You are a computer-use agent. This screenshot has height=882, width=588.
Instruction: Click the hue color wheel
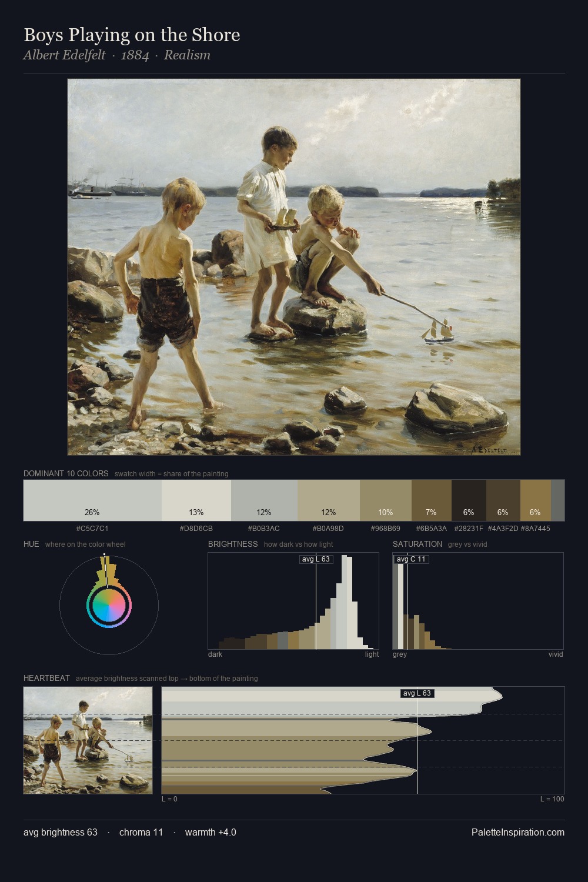109,605
